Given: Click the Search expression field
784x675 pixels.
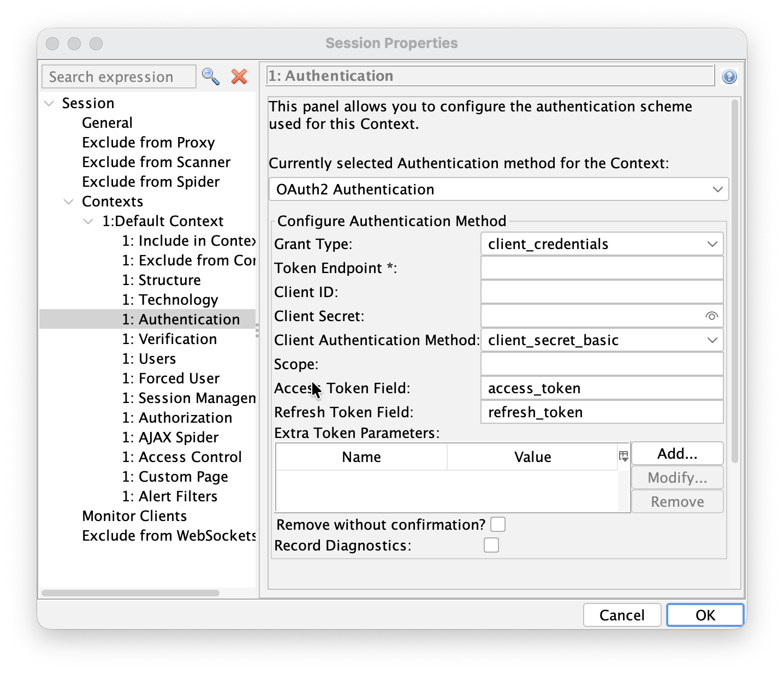Looking at the screenshot, I should (x=119, y=77).
